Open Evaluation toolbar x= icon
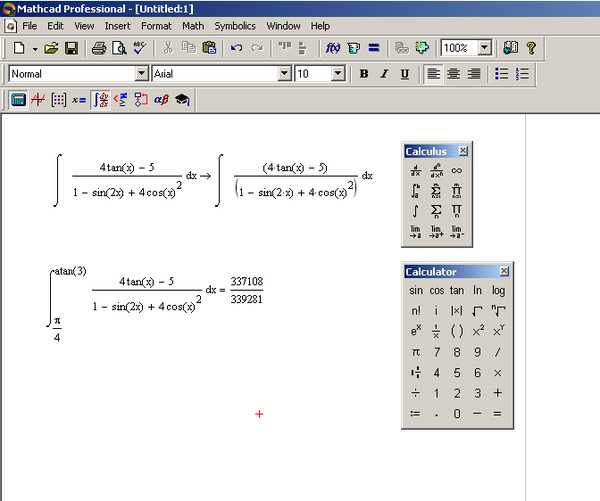The width and height of the screenshot is (600, 501). 79,100
